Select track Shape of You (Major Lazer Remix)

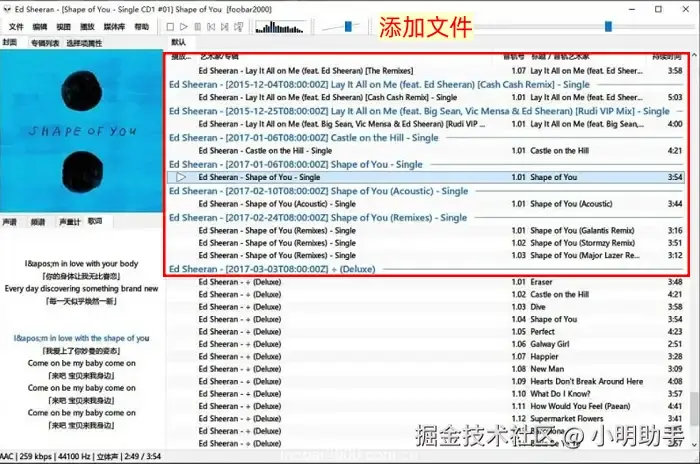(425, 255)
